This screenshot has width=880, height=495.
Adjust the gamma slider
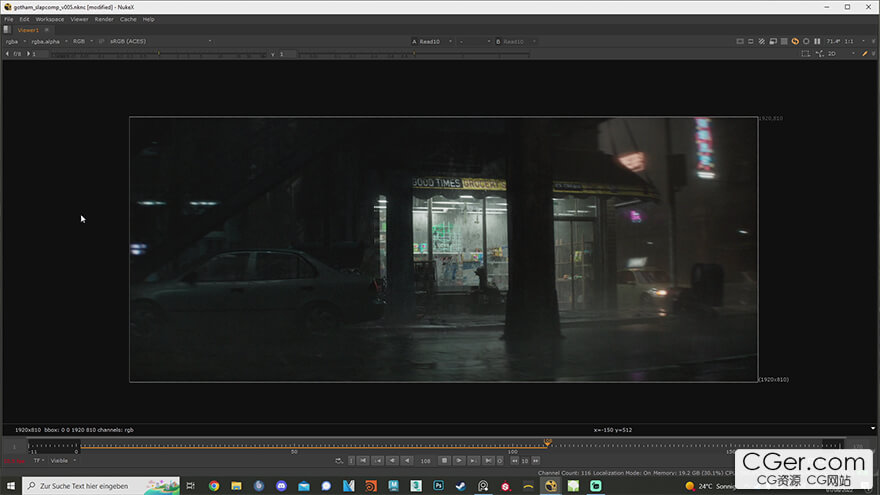pos(414,54)
